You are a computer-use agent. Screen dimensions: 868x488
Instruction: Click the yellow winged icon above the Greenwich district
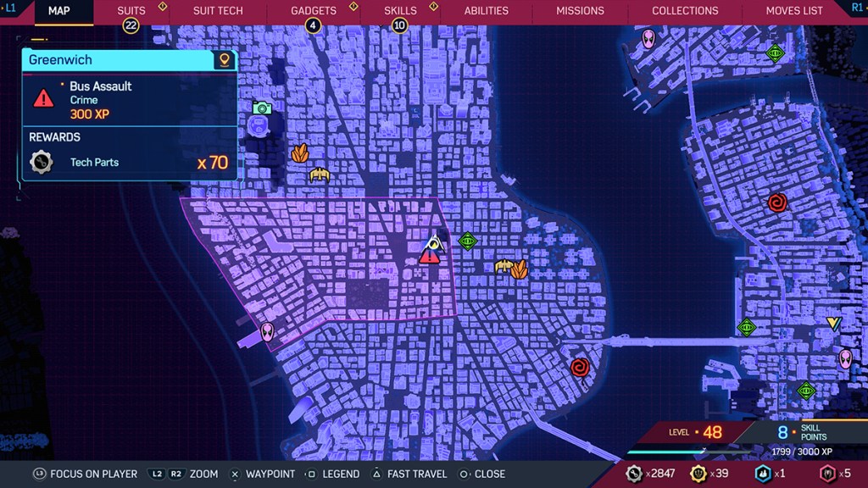point(320,175)
